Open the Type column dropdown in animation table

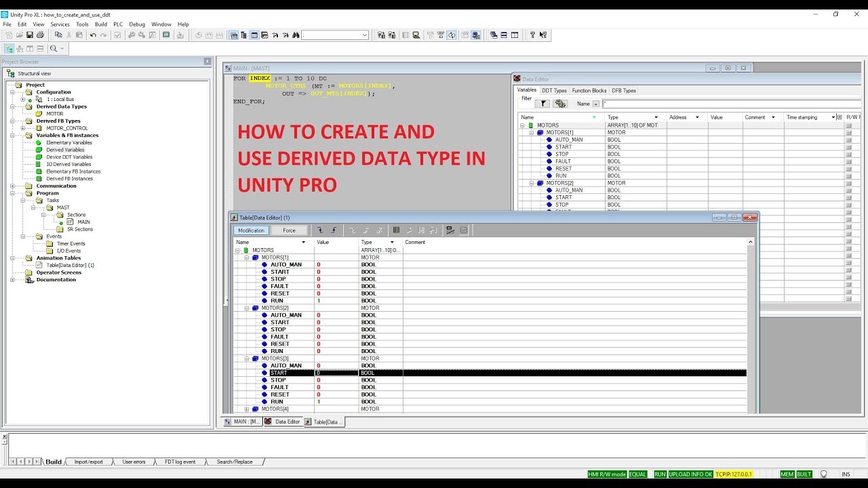[391, 242]
